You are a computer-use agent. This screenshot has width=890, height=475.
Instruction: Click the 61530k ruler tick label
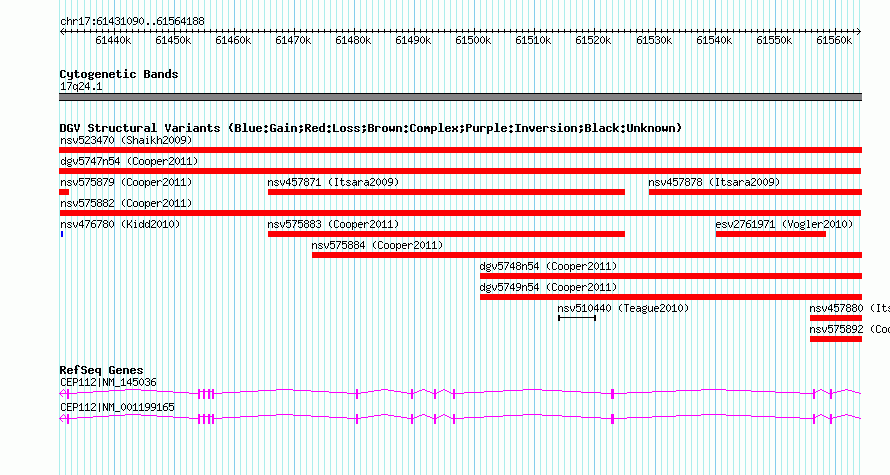click(x=654, y=40)
